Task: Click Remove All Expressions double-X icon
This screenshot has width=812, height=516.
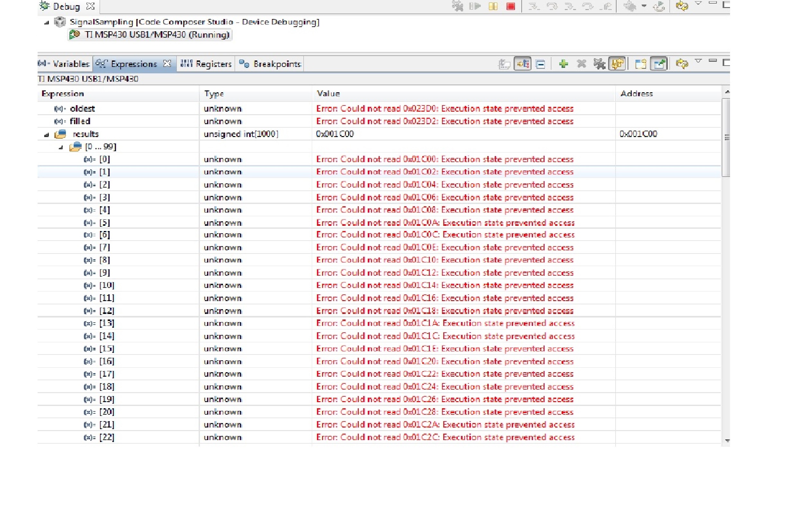Action: [x=599, y=64]
